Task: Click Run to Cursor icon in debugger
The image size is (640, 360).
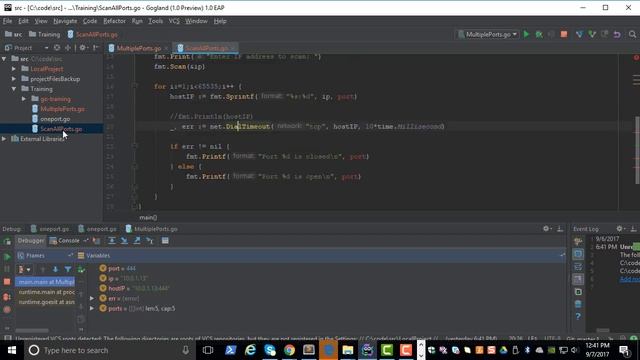Action: [150, 241]
